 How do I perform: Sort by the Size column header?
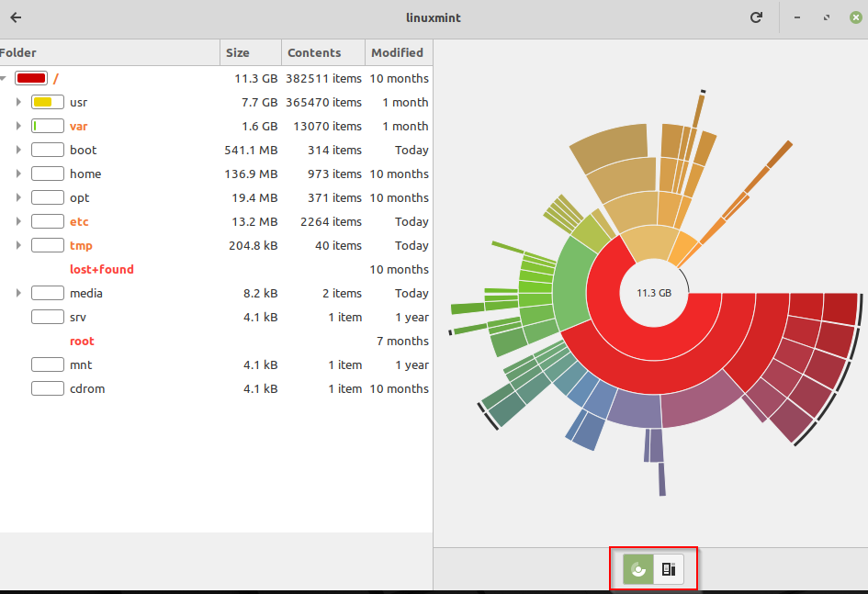(x=251, y=52)
